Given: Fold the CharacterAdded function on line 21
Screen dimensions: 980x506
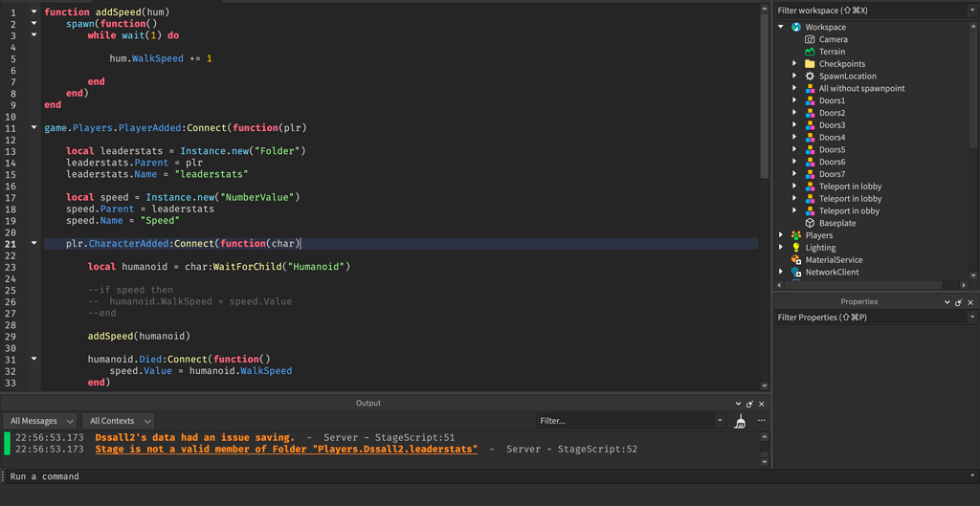Looking at the screenshot, I should point(34,244).
